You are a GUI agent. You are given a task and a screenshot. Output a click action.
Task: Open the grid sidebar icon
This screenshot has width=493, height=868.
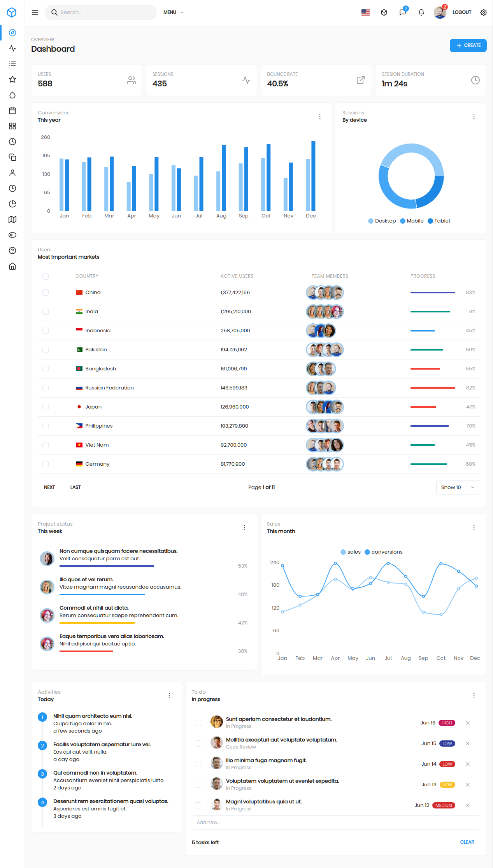tap(12, 126)
